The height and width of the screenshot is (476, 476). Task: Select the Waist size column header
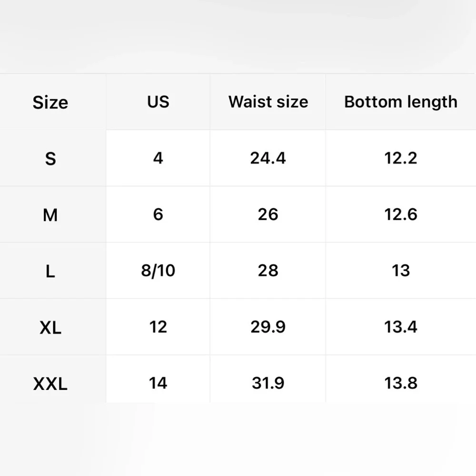tap(268, 102)
